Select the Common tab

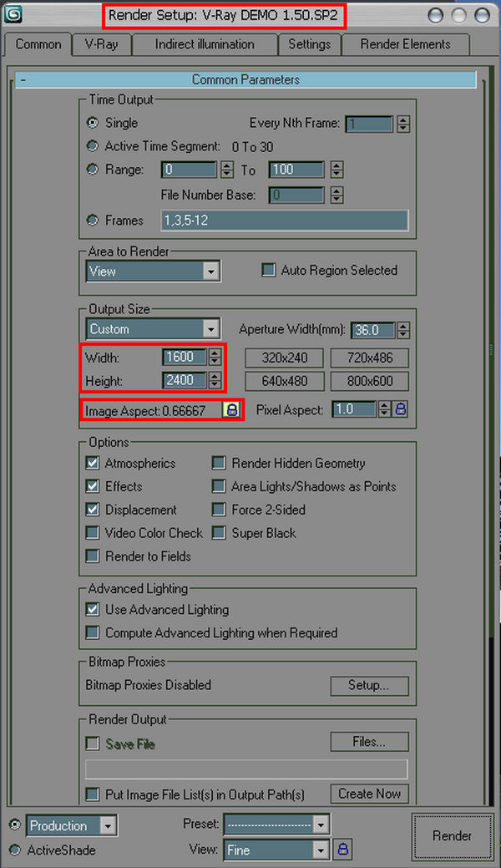pos(38,45)
